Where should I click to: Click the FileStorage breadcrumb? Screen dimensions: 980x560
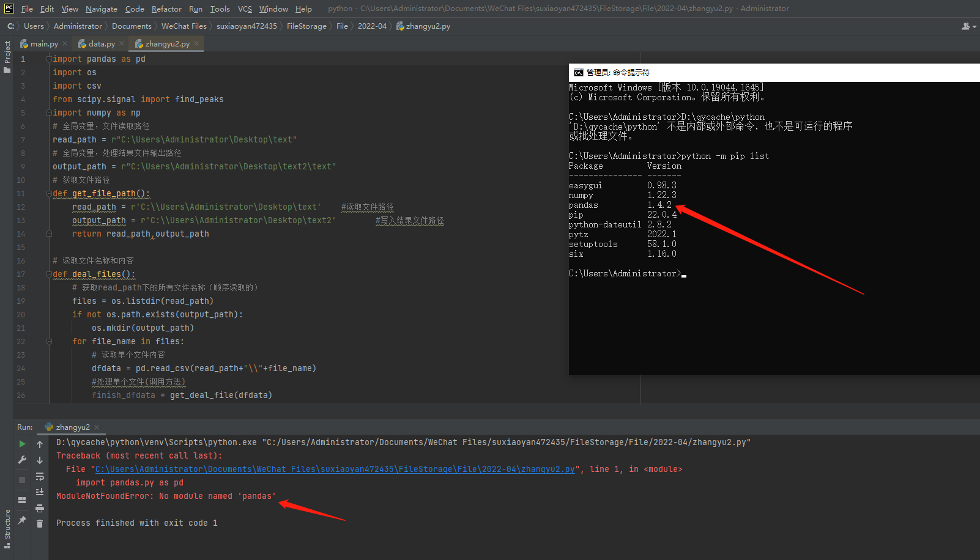tap(306, 26)
